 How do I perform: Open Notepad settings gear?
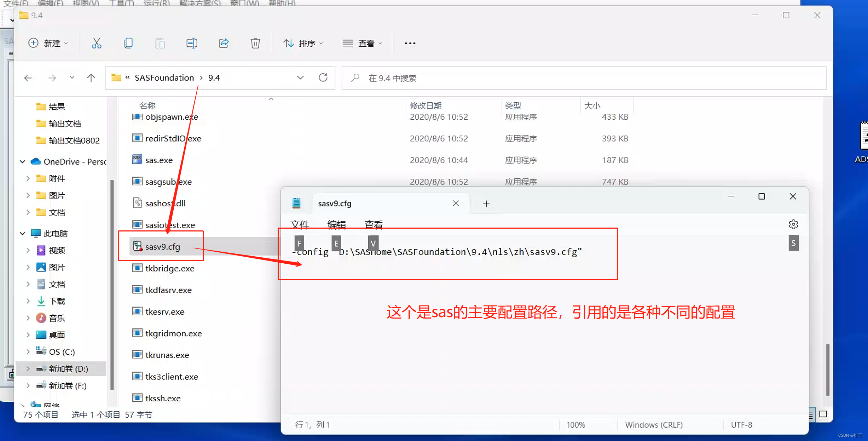(x=793, y=224)
